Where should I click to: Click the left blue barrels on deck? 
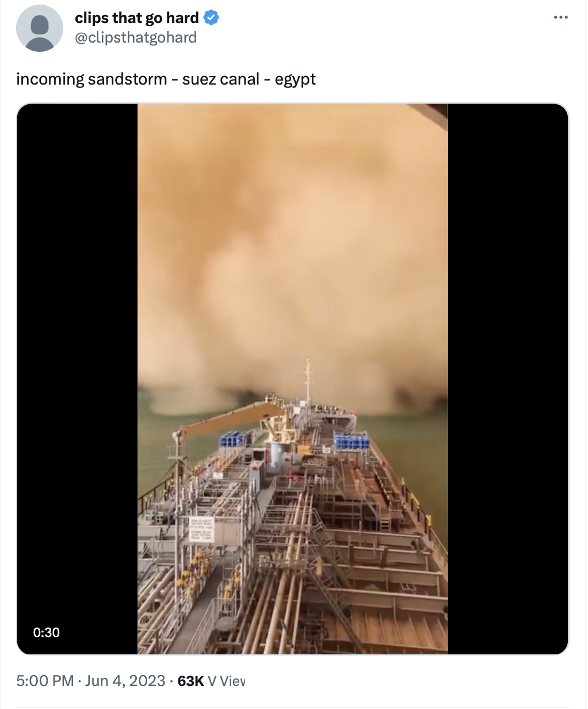pyautogui.click(x=236, y=439)
